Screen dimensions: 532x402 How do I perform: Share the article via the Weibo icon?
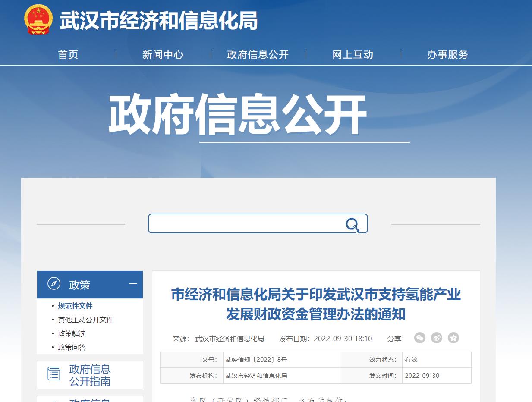[437, 338]
